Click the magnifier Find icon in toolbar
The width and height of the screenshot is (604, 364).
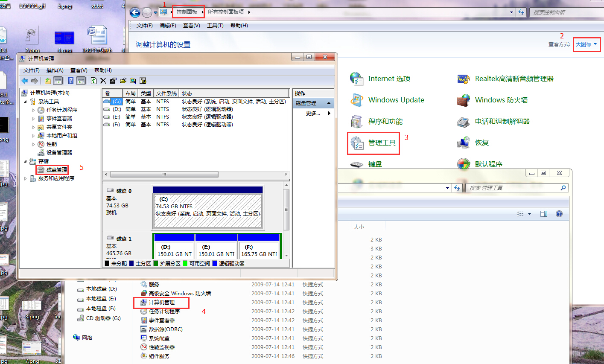133,81
